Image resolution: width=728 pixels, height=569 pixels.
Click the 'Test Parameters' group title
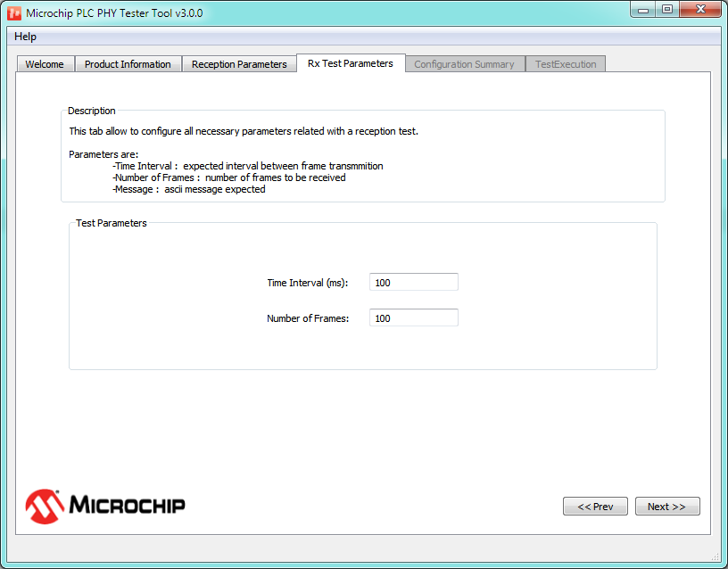pyautogui.click(x=112, y=223)
